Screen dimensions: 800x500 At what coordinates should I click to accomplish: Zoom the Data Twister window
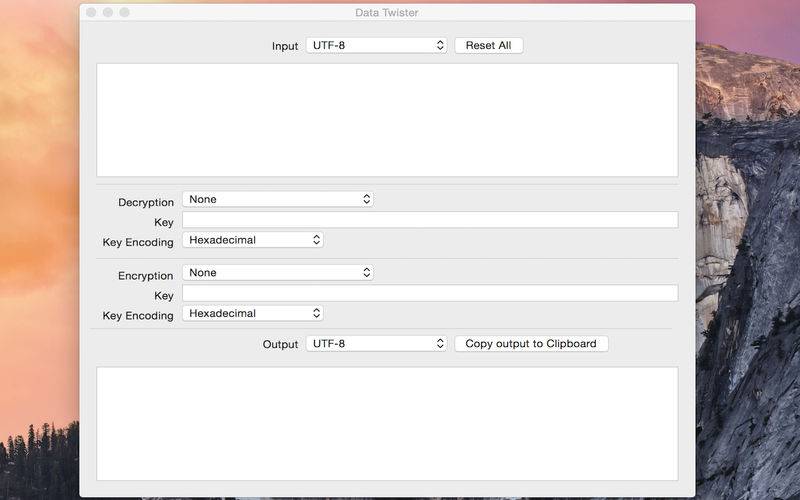coord(124,12)
